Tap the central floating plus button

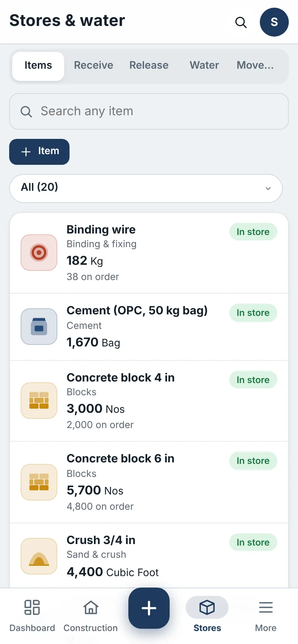149,608
